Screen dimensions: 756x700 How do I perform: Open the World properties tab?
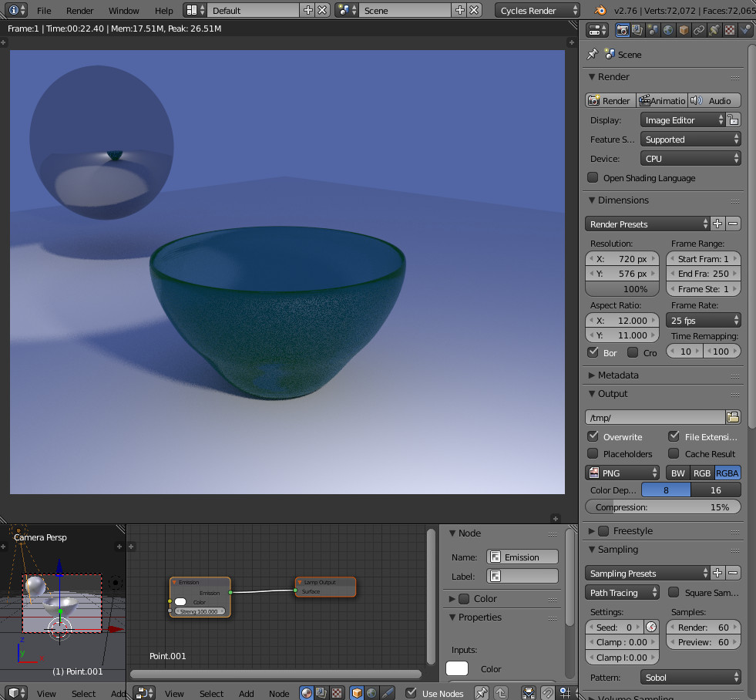(668, 29)
